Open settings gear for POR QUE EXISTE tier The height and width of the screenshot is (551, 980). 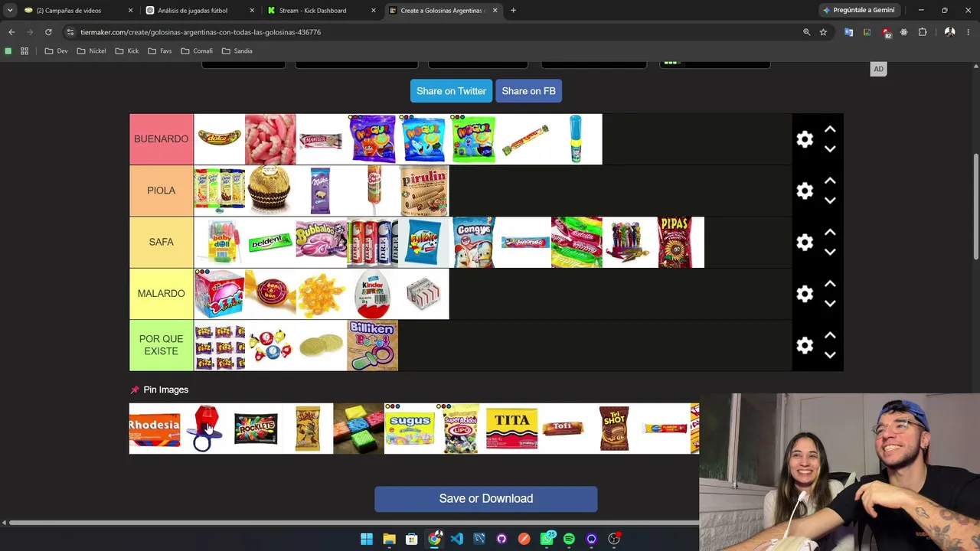(x=805, y=345)
